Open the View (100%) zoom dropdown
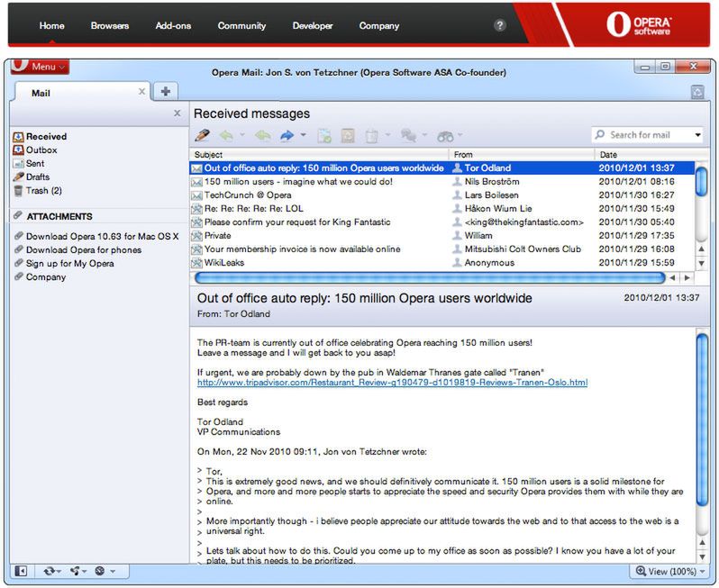The image size is (719, 588). pyautogui.click(x=671, y=571)
